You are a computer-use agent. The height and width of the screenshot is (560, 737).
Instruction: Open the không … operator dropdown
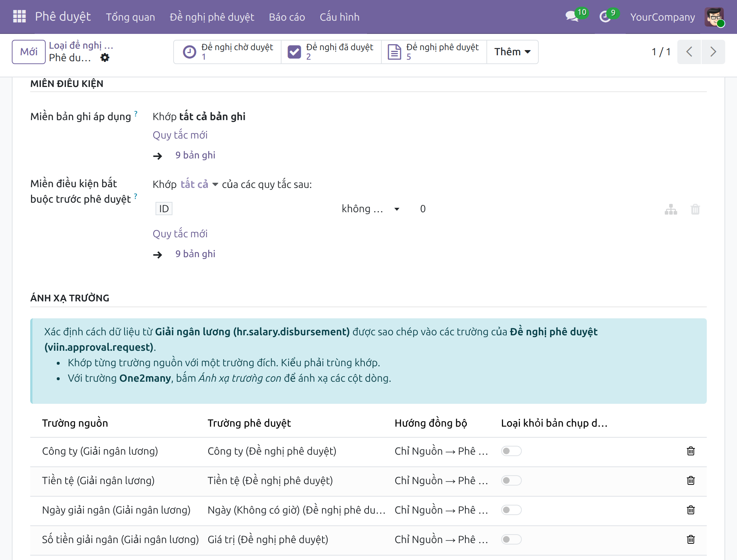point(370,209)
